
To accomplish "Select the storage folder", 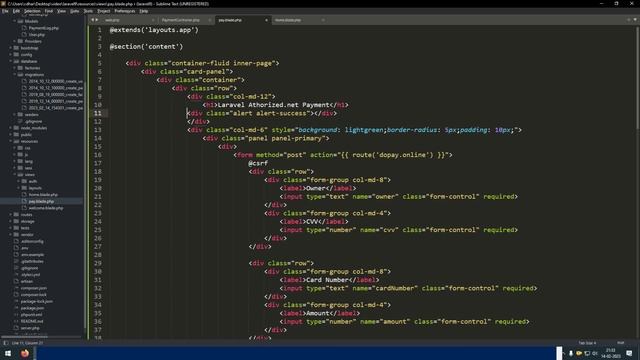I will pyautogui.click(x=27, y=221).
